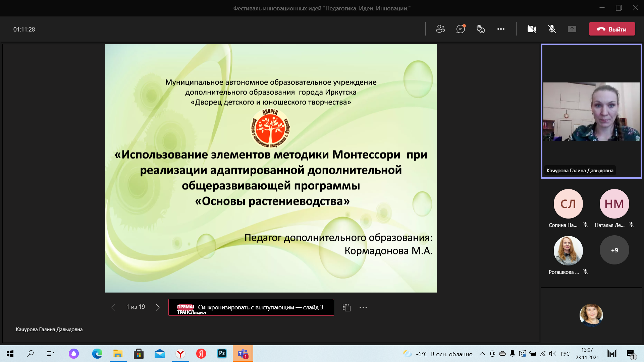Open the meeting chat icon
Screen dimensions: 644x362
coord(461,29)
